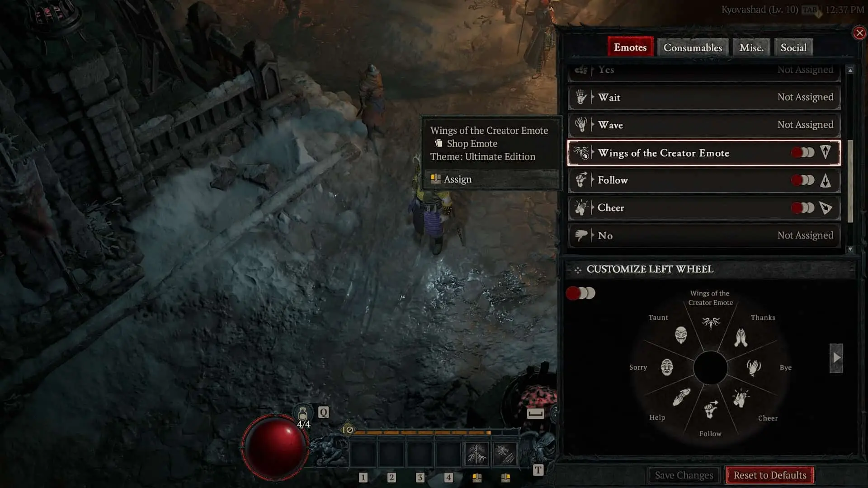Click Save Changes button

[x=684, y=475]
